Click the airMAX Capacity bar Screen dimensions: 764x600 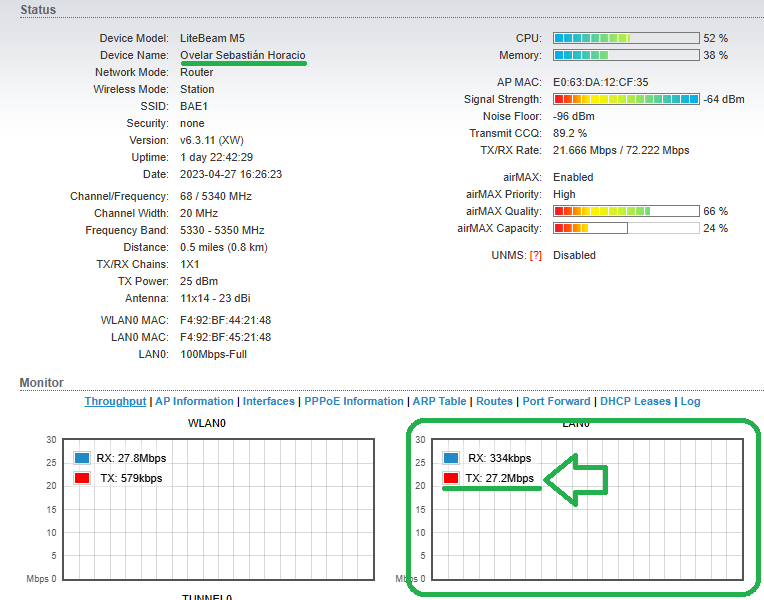[625, 228]
